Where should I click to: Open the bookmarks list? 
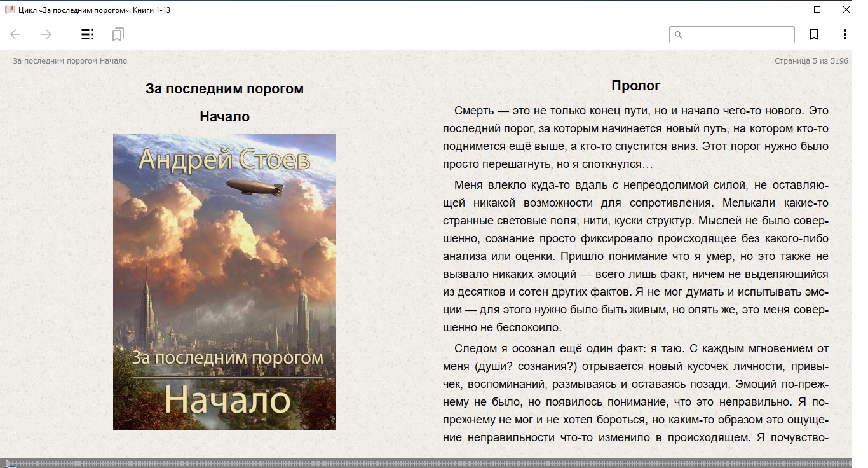click(117, 34)
